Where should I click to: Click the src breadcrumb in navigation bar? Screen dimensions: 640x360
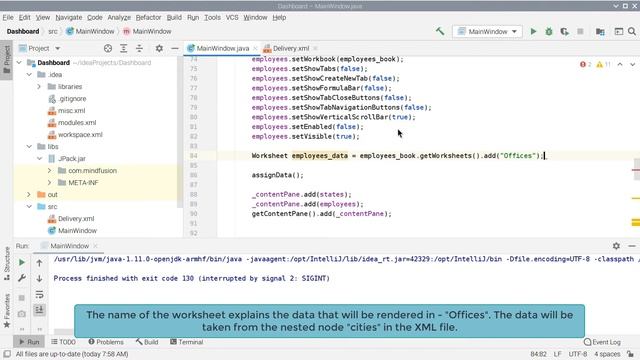[53, 31]
